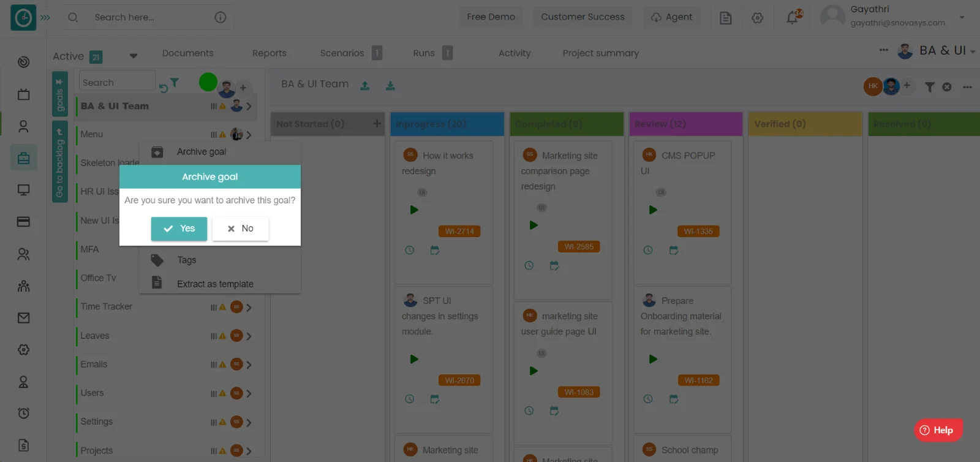Click the upload icon beside BA & UI Team
Screen dimensions: 980x462
click(365, 86)
